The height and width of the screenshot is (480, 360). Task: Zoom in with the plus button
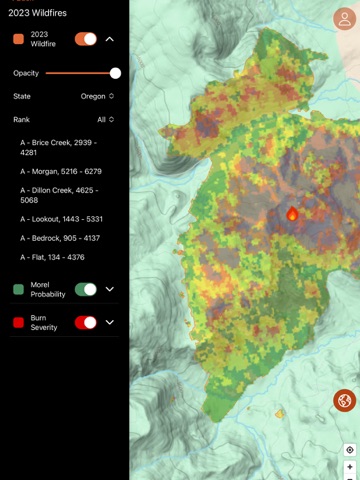350,467
